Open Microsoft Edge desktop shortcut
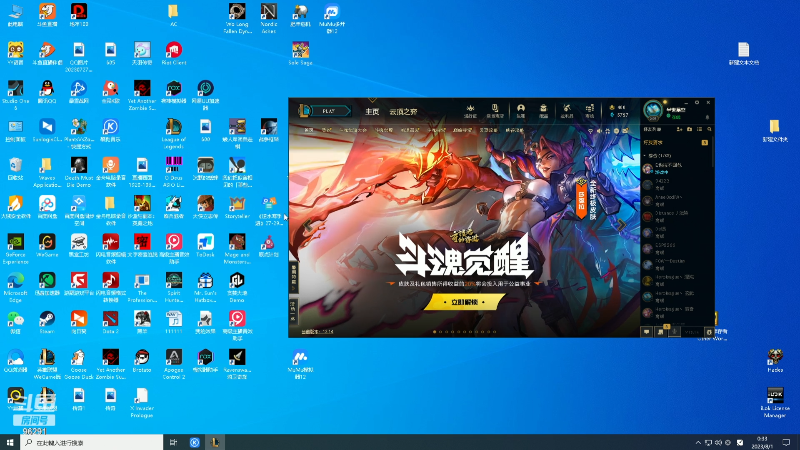 click(x=15, y=287)
